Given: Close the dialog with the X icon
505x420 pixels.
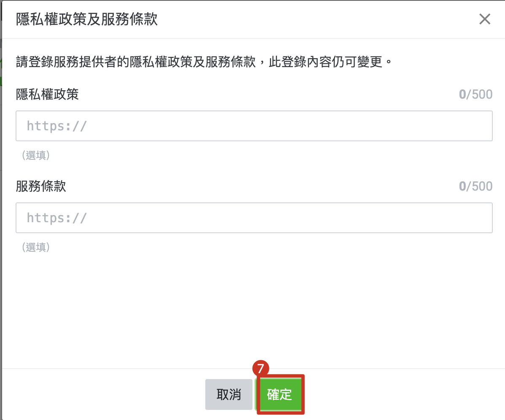Looking at the screenshot, I should coord(485,19).
